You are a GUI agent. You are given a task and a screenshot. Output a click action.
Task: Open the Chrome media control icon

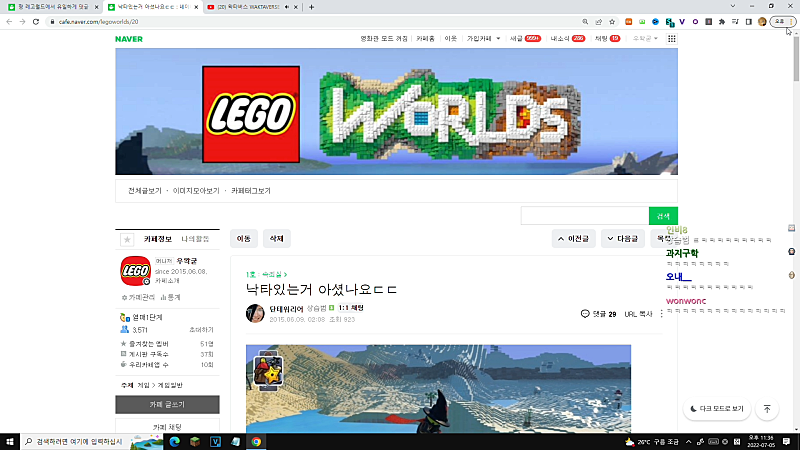[735, 21]
